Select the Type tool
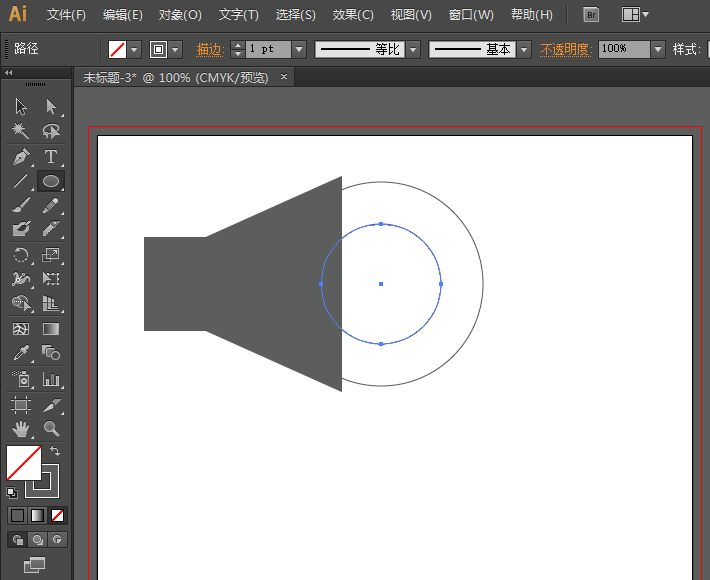710x580 pixels. click(x=51, y=157)
